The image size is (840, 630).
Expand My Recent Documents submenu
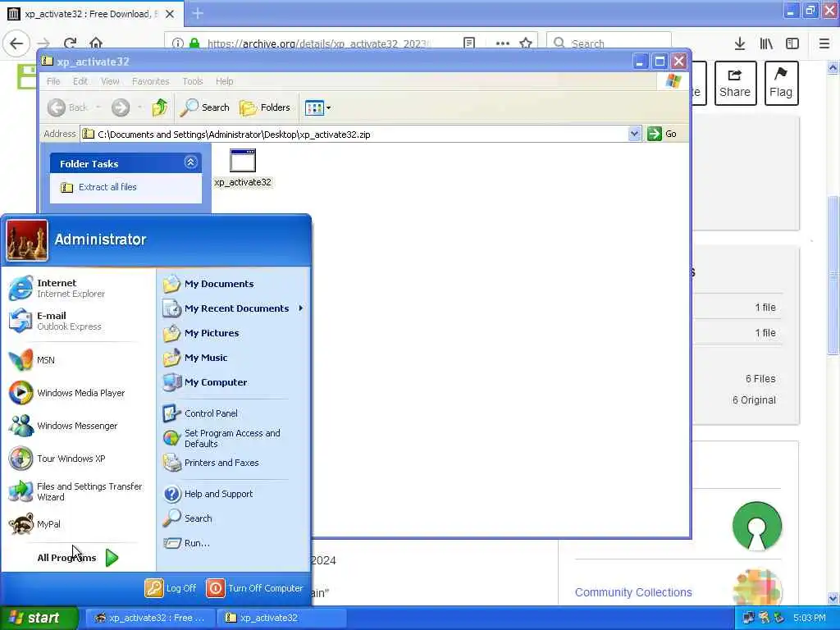[x=233, y=308]
